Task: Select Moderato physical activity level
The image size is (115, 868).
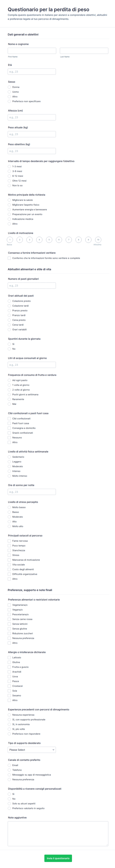Action: (9, 466)
